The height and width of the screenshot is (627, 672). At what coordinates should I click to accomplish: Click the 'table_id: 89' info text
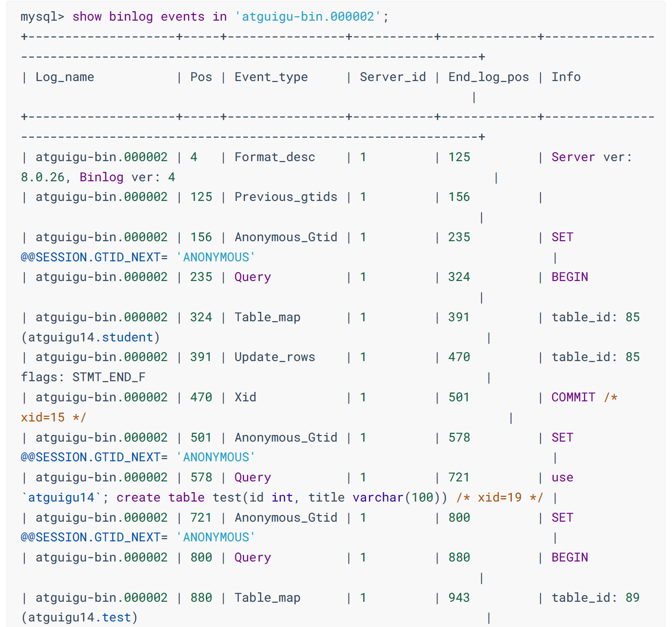point(596,598)
